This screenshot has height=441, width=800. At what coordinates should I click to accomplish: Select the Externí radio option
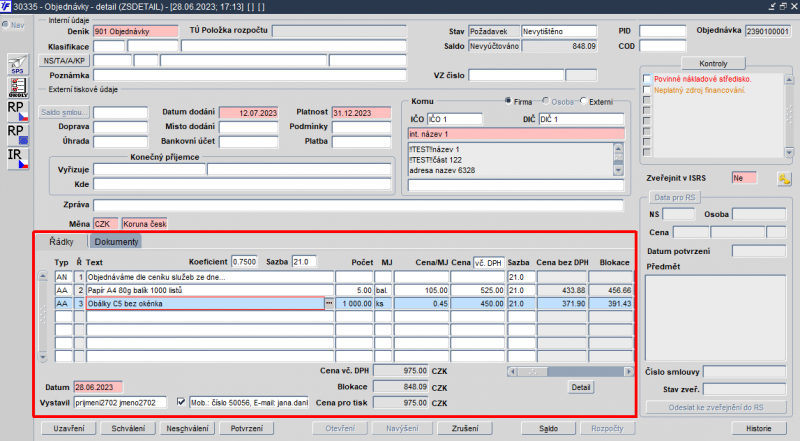coord(583,101)
